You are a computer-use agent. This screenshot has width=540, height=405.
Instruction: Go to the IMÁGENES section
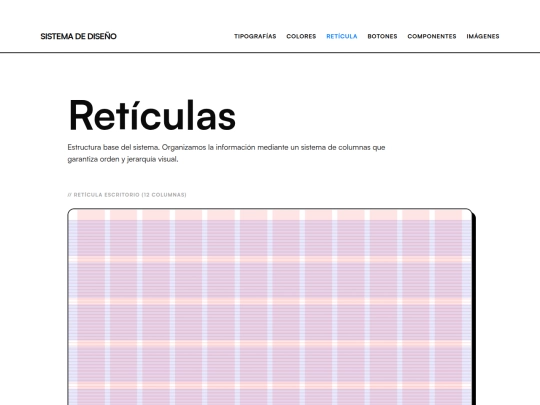[x=483, y=36]
